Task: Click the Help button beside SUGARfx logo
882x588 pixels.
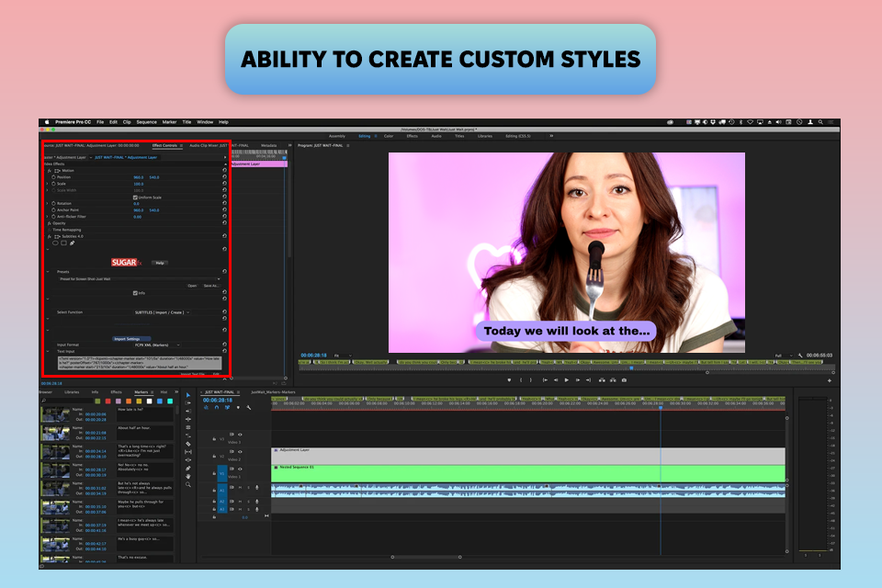Action: coord(160,263)
